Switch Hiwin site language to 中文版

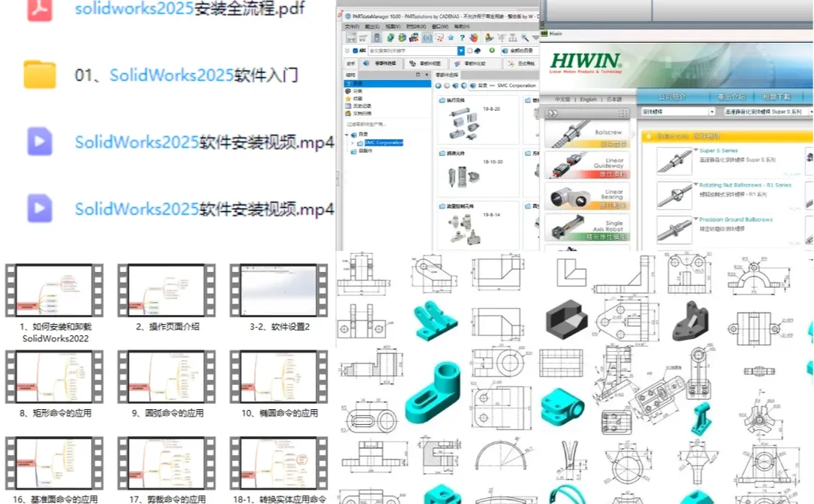[562, 99]
